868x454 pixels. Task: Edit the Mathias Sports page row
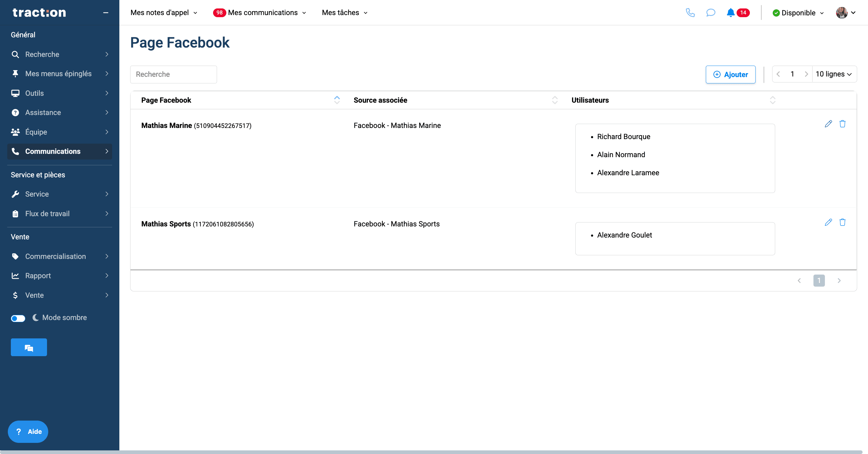[828, 222]
